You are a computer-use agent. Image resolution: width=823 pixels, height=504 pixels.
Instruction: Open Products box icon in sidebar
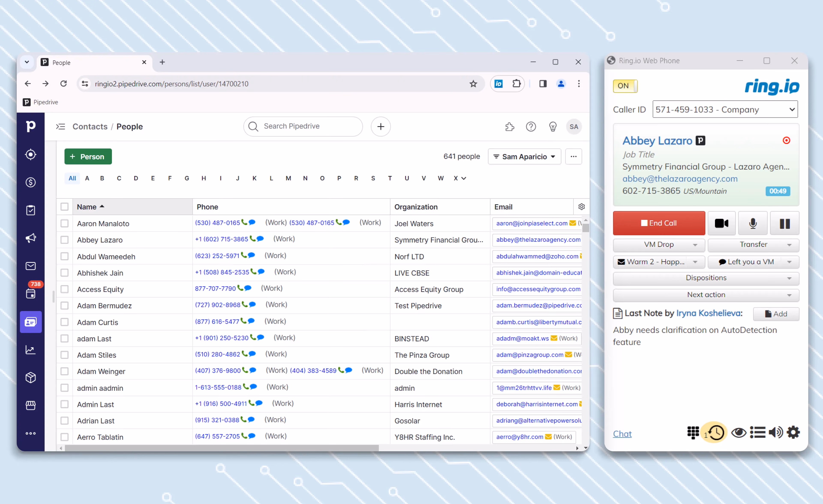pos(30,377)
